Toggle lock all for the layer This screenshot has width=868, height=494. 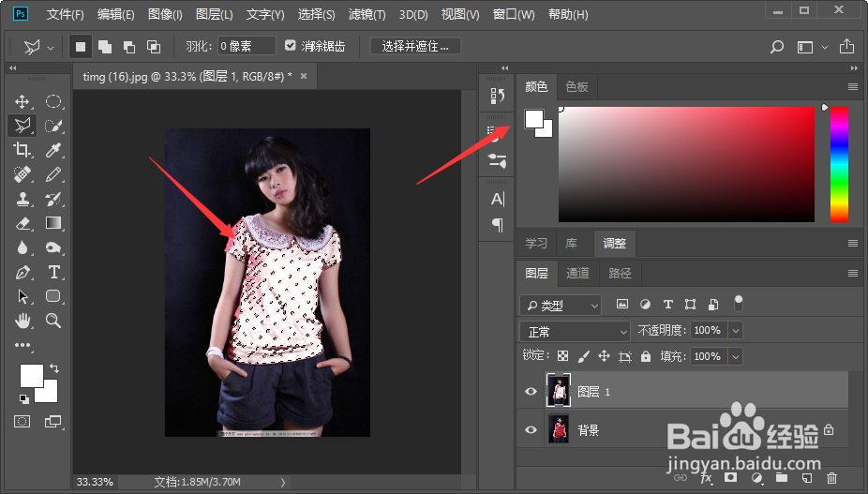(646, 356)
